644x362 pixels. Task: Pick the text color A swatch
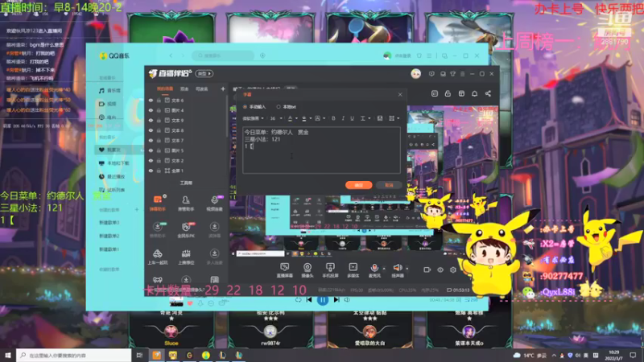tap(290, 118)
